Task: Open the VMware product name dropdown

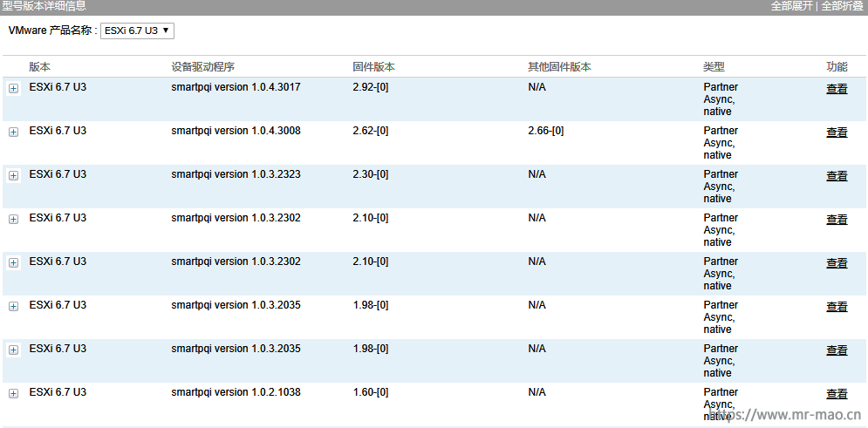Action: (x=137, y=31)
